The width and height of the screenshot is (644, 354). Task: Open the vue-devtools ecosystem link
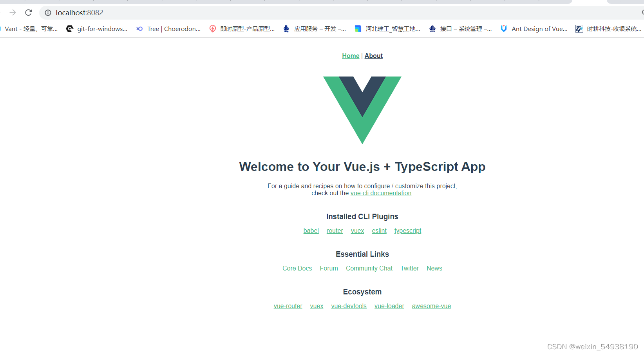tap(349, 306)
